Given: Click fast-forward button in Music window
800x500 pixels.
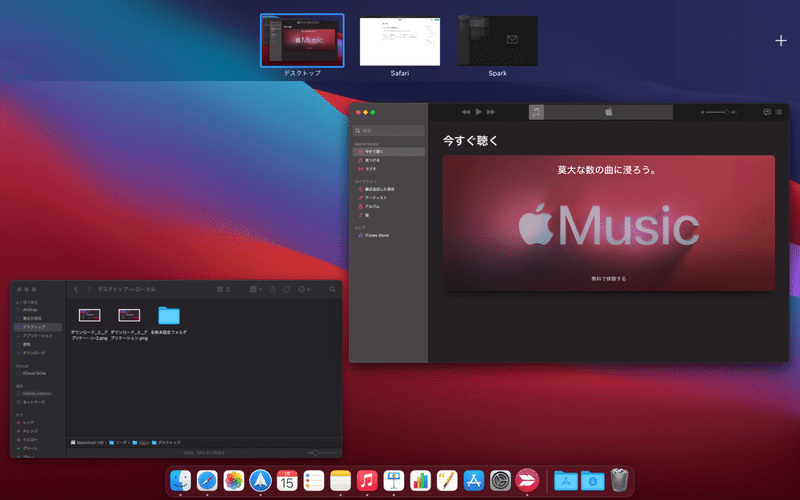Looking at the screenshot, I should 491,112.
